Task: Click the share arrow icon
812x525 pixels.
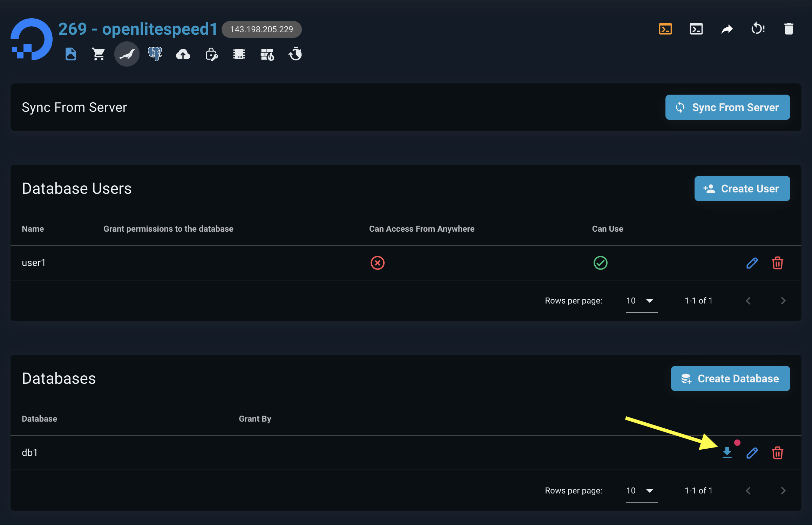Action: (x=727, y=29)
